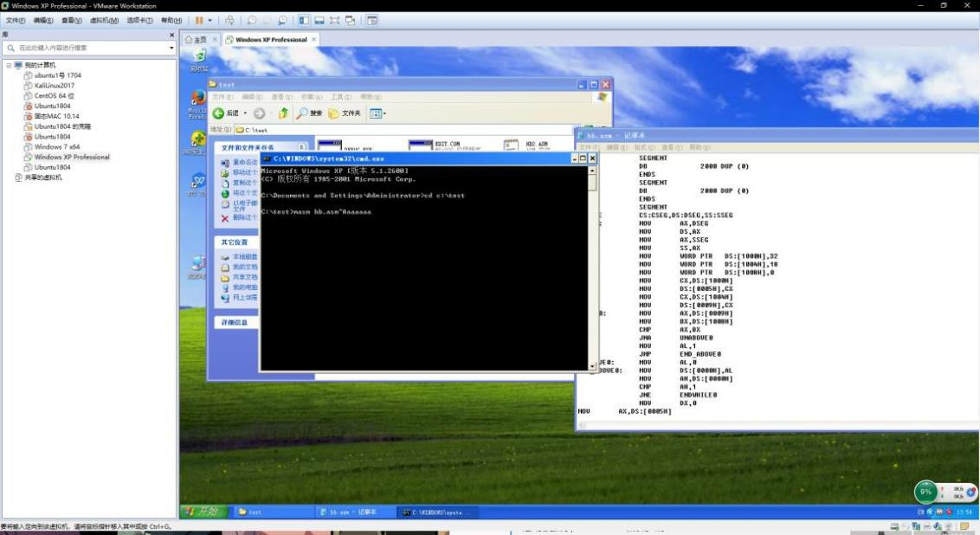Click the up one level folder icon
Viewport: 980px width, 535px height.
pos(283,113)
